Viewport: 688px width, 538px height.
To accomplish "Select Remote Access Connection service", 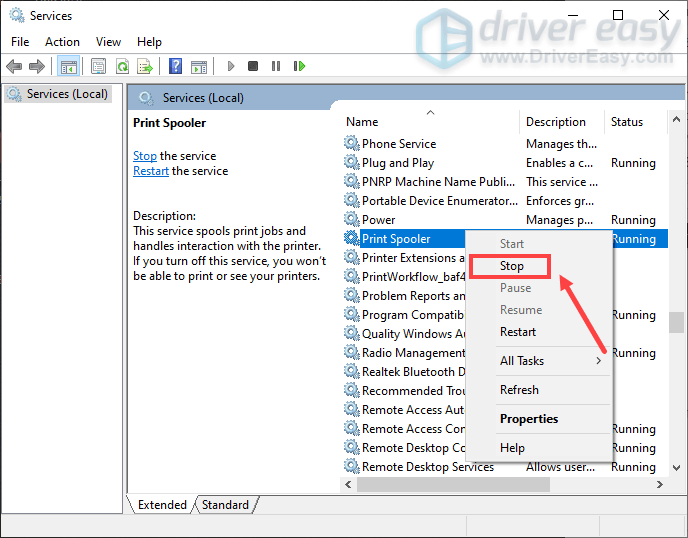I will click(x=404, y=428).
